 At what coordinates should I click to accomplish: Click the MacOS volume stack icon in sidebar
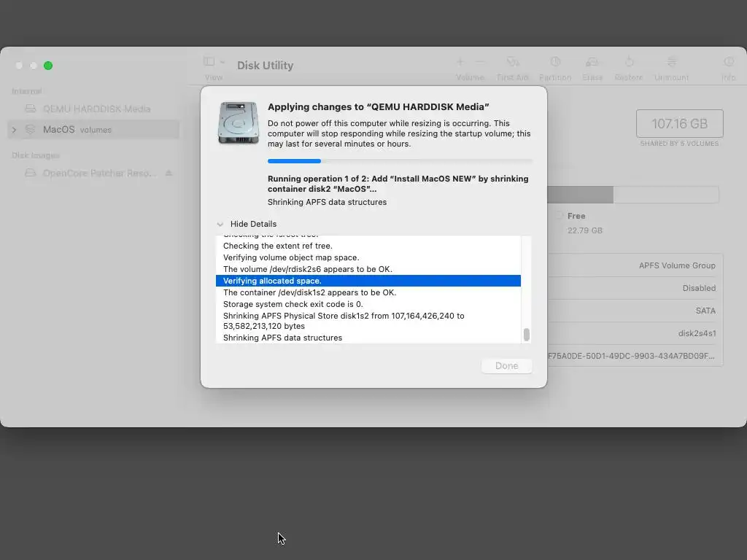pos(31,130)
